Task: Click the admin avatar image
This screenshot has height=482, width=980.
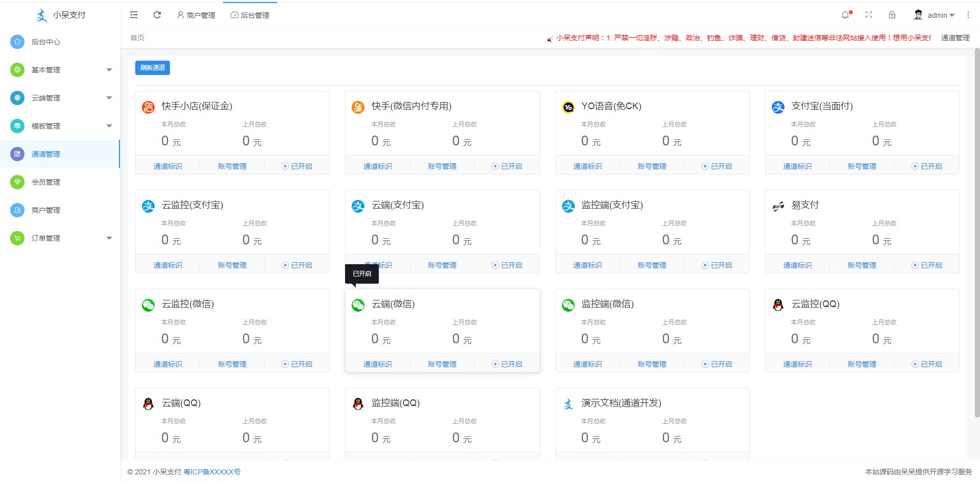Action: [x=918, y=15]
